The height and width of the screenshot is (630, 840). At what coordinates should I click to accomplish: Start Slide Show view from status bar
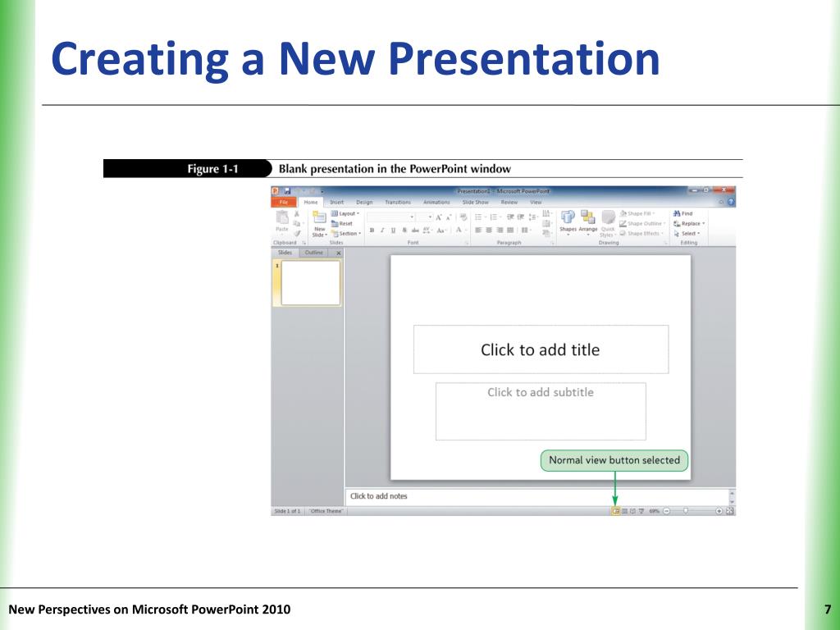pos(641,511)
